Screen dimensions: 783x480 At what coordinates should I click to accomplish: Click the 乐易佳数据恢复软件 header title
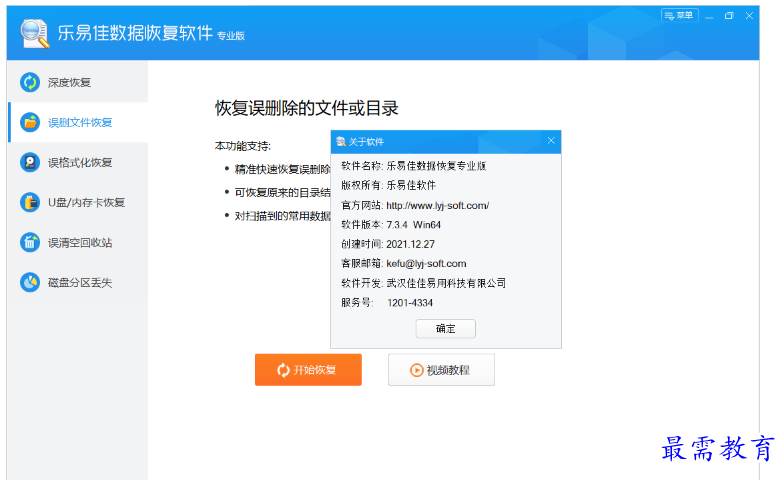(x=135, y=33)
